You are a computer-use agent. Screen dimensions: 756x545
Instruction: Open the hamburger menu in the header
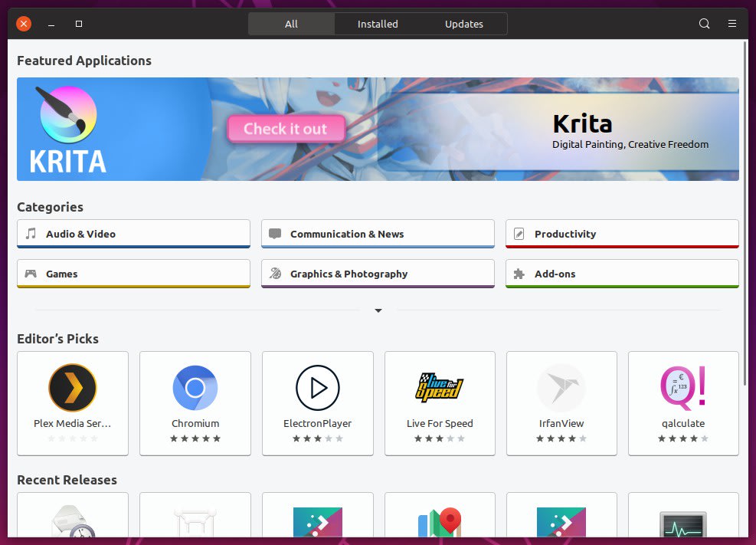(732, 24)
